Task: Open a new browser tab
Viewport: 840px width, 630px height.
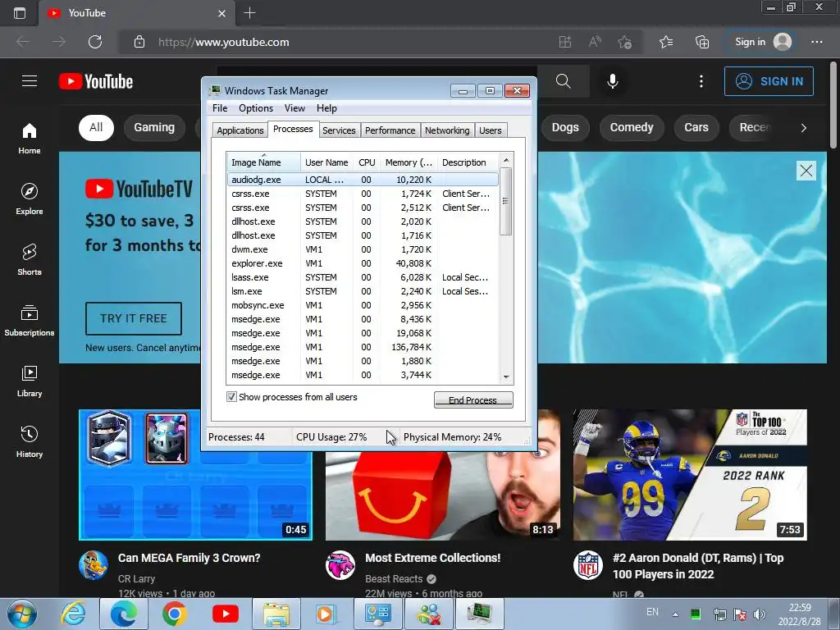Action: tap(249, 13)
